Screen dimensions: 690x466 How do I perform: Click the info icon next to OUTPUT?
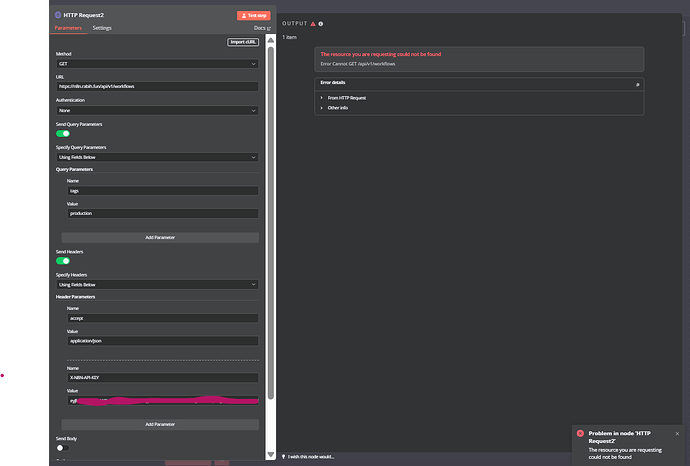click(320, 22)
